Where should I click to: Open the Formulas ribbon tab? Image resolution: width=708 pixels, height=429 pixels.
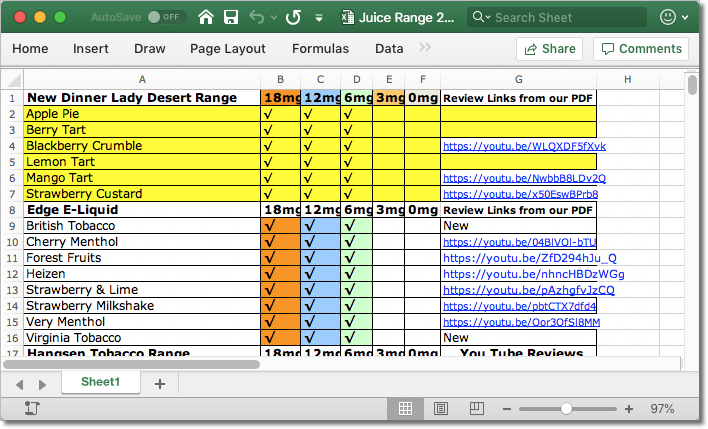320,49
